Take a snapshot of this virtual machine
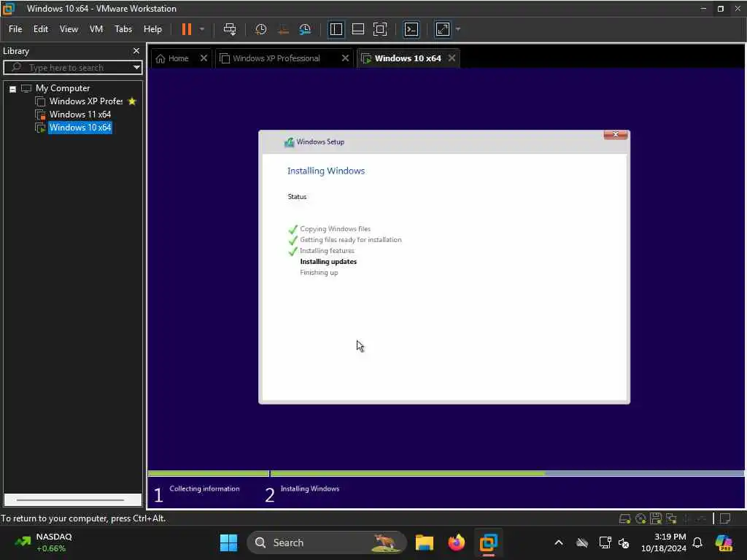Viewport: 747px width, 560px height. click(x=260, y=29)
